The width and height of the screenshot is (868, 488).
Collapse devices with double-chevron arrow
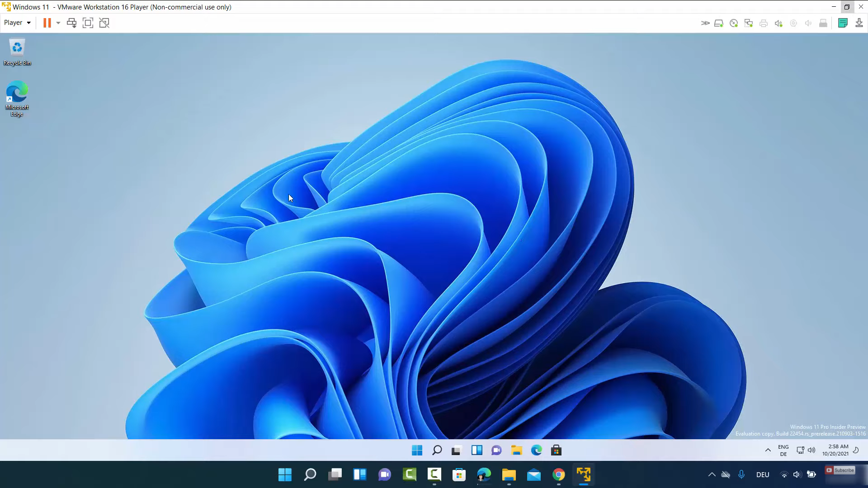tap(705, 23)
